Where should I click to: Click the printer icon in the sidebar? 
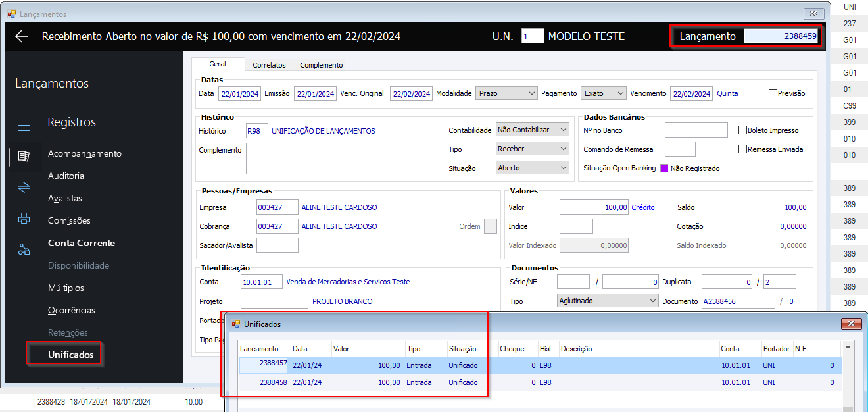[24, 219]
